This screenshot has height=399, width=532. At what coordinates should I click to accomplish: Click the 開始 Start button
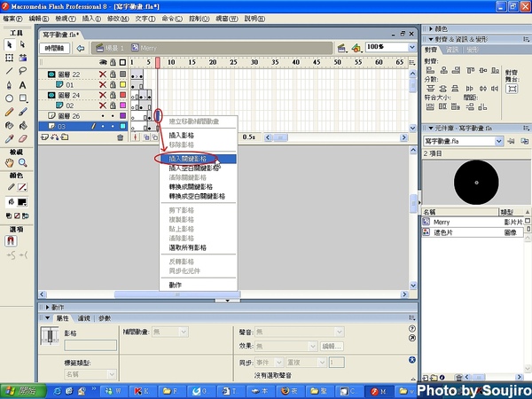(x=23, y=391)
